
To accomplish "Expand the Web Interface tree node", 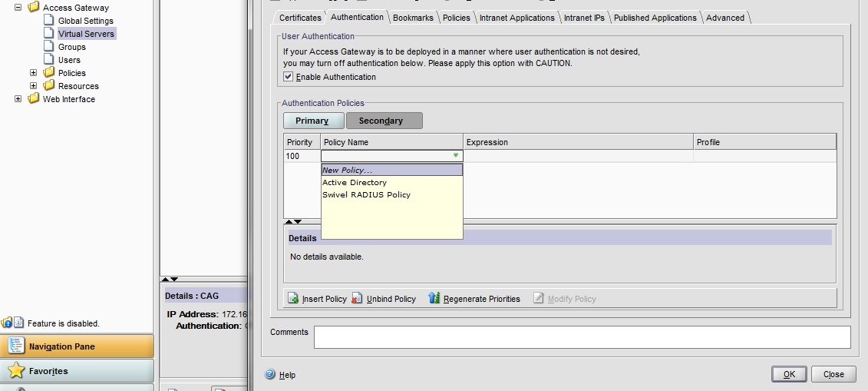I will (18, 98).
